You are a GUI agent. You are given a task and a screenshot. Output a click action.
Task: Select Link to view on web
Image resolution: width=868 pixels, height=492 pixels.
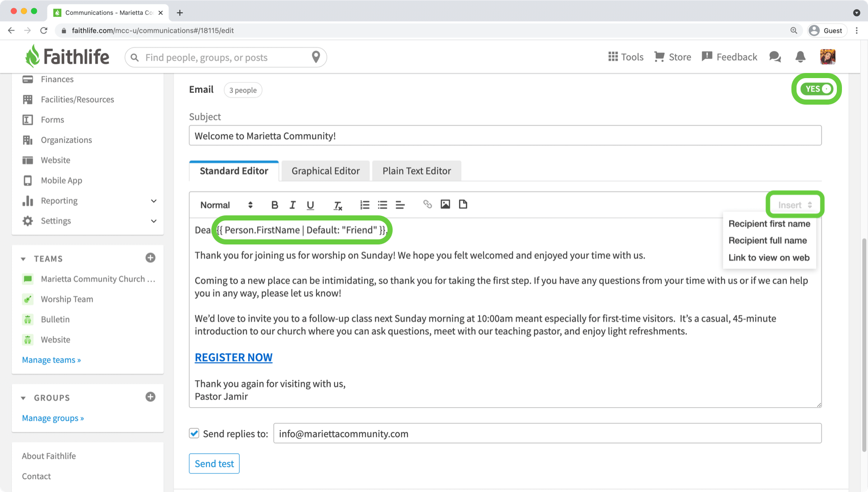coord(769,258)
